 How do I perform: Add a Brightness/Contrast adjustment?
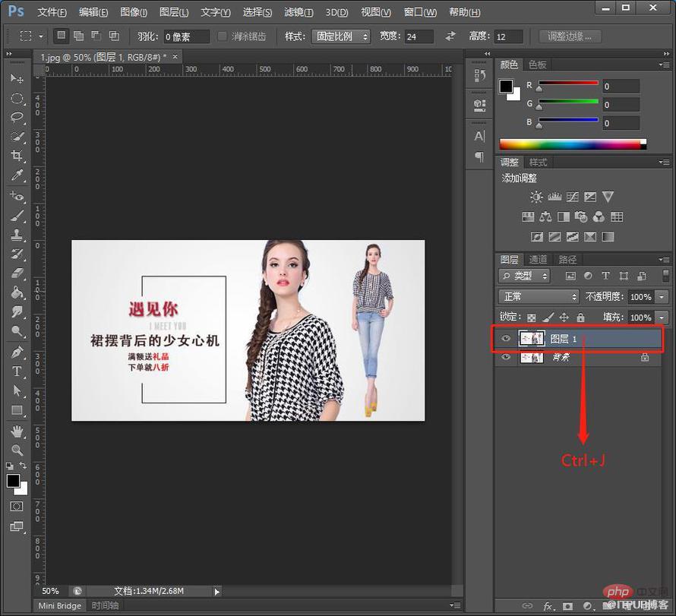coord(536,197)
